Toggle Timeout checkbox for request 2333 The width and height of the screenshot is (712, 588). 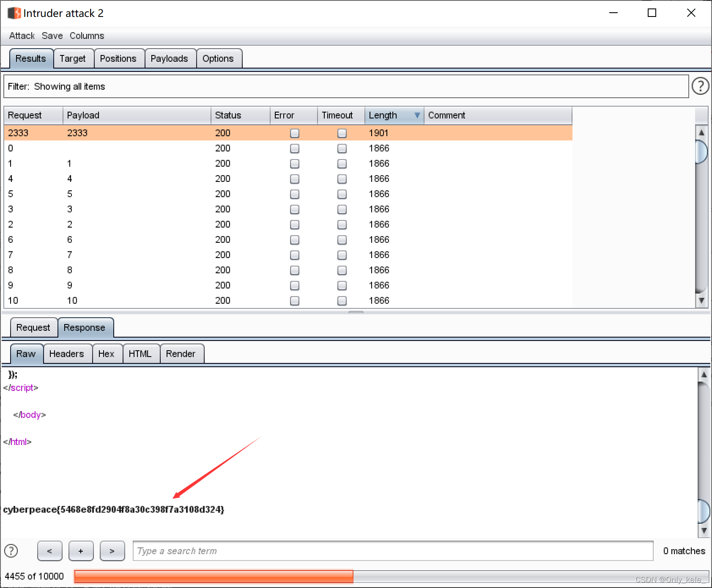342,133
